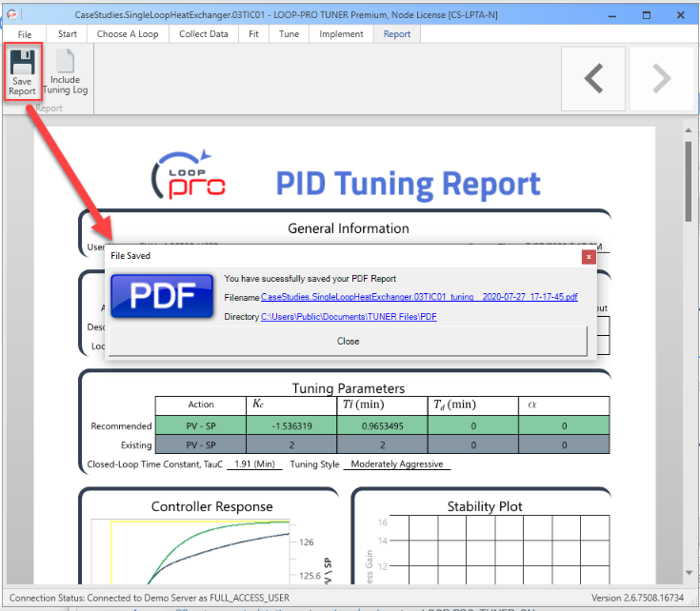Click the greyed right arrow navigation button
The height and width of the screenshot is (611, 700).
tap(662, 78)
